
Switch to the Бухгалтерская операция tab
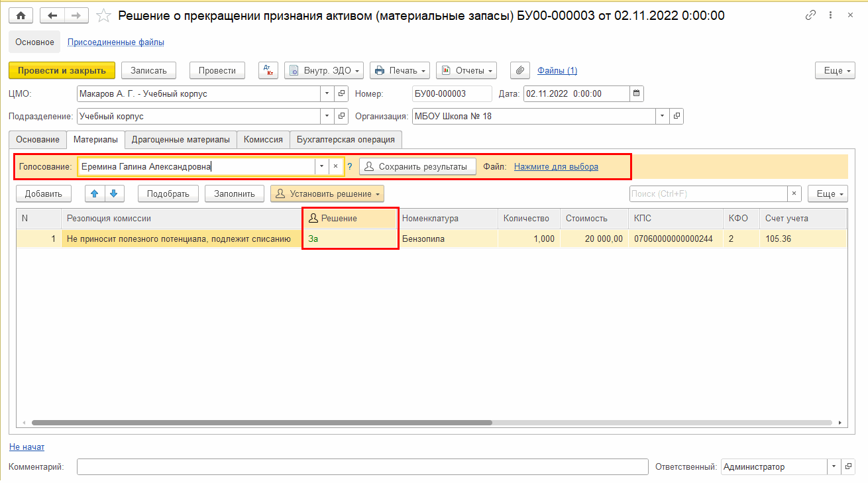(x=346, y=140)
